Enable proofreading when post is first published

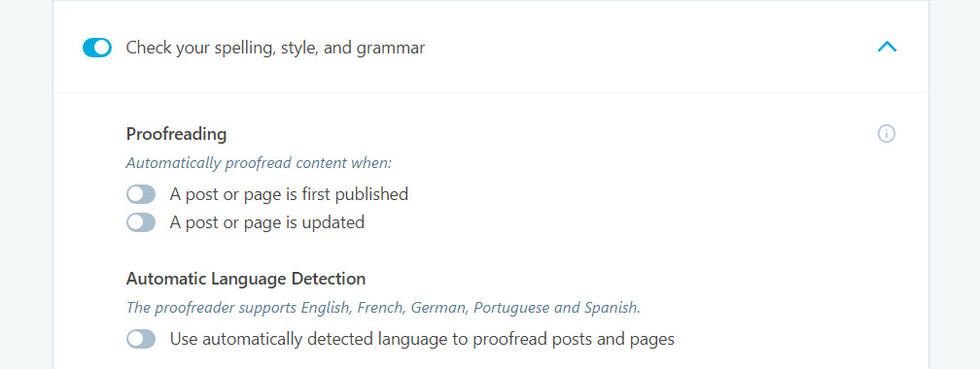pyautogui.click(x=141, y=194)
